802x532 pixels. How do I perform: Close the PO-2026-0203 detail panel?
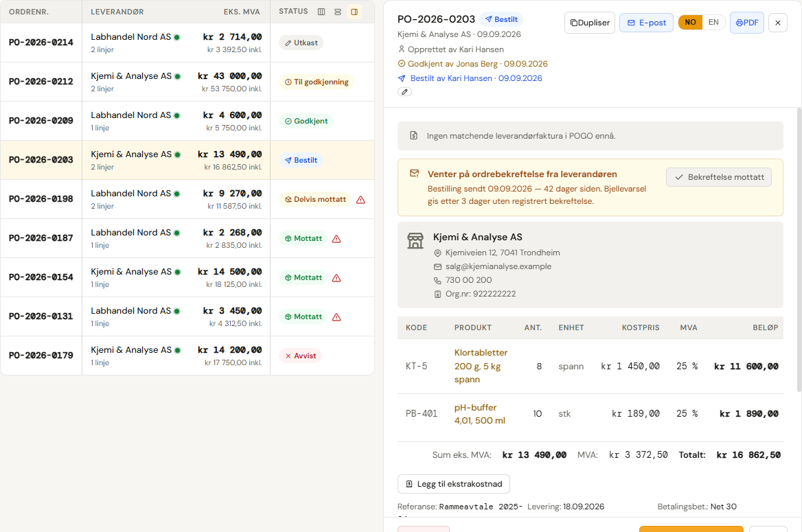click(x=777, y=23)
